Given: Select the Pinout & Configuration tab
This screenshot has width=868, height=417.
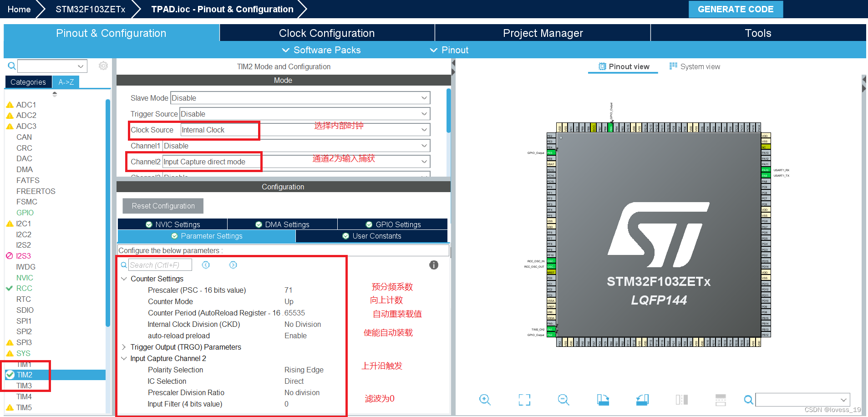Looking at the screenshot, I should coord(111,33).
